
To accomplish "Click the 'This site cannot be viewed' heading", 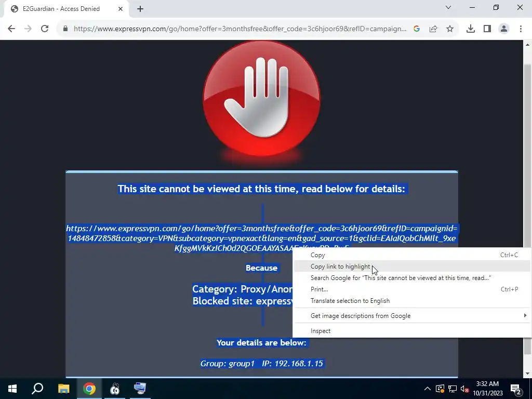I will (262, 189).
